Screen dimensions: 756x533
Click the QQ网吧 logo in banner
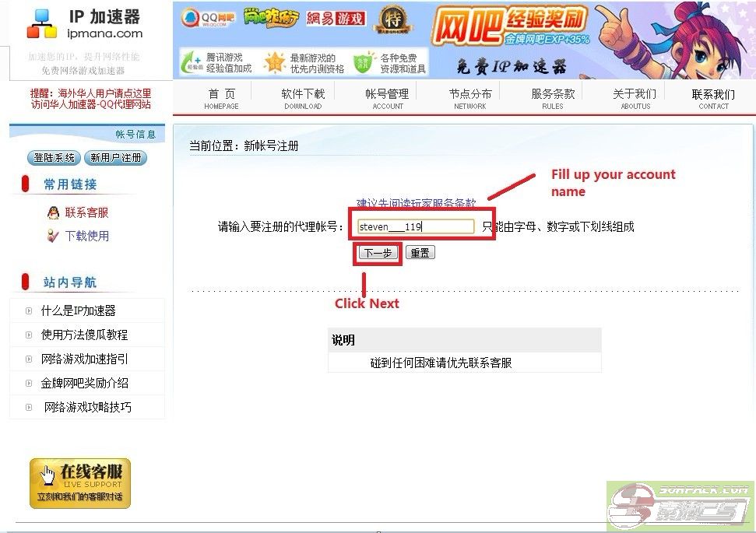pos(208,19)
